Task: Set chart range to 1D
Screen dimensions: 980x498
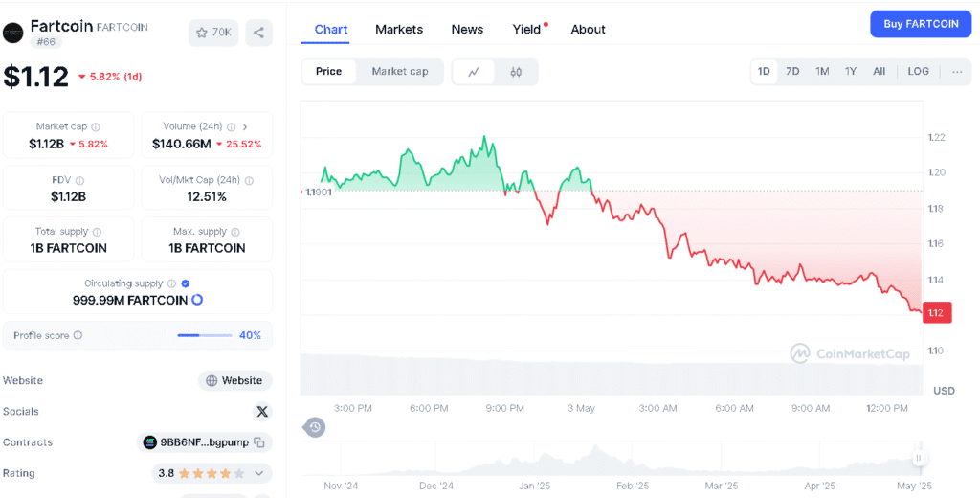Action: pos(764,71)
